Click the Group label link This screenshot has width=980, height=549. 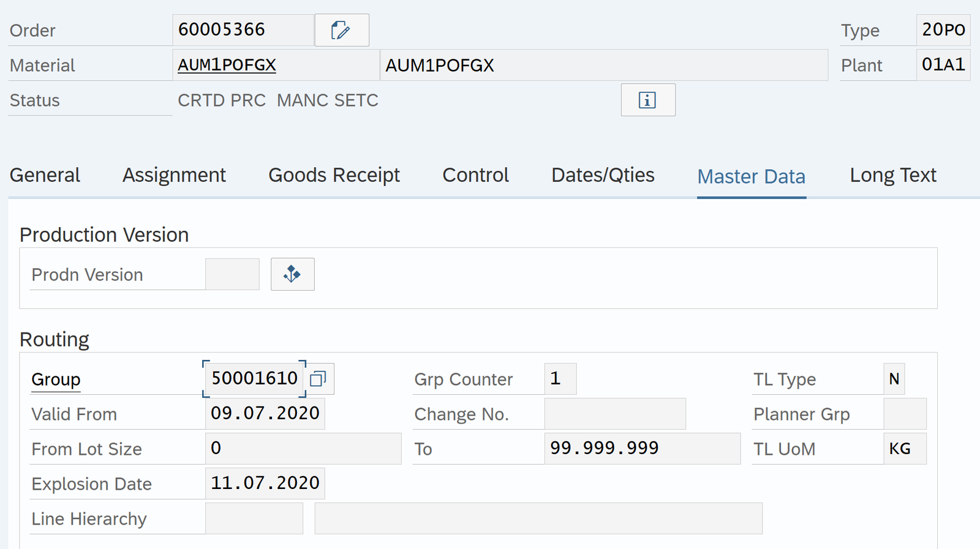point(56,379)
